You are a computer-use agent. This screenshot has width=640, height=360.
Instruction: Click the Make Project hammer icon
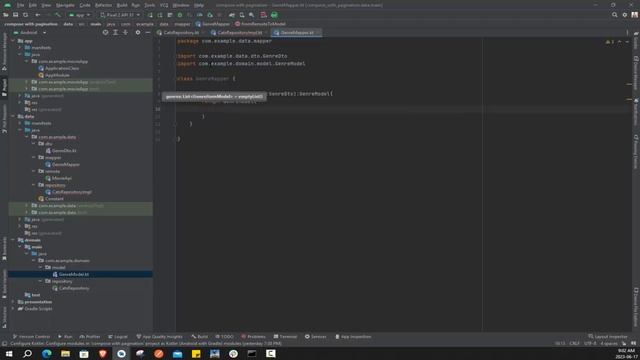(58, 15)
